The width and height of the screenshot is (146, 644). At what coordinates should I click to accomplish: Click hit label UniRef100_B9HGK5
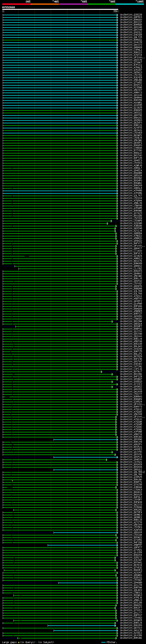[x=131, y=110]
